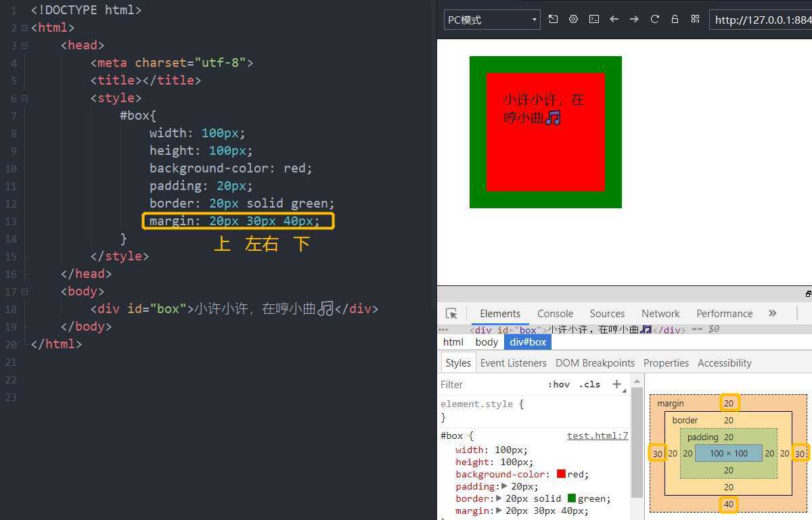Select the body breadcrumb
The height and width of the screenshot is (520, 812).
pyautogui.click(x=487, y=342)
